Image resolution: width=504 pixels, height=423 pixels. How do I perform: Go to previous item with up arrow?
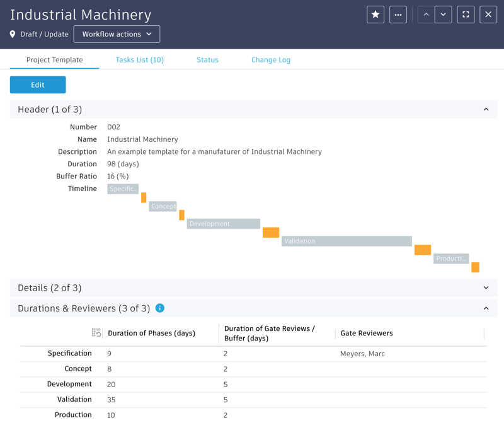tap(426, 14)
